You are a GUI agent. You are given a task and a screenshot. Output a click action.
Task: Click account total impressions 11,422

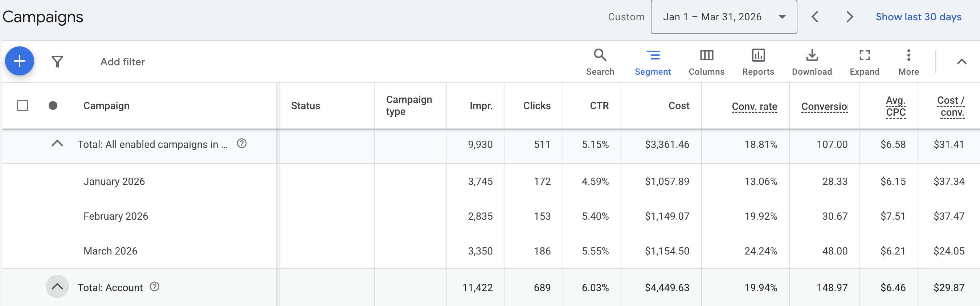pos(477,288)
